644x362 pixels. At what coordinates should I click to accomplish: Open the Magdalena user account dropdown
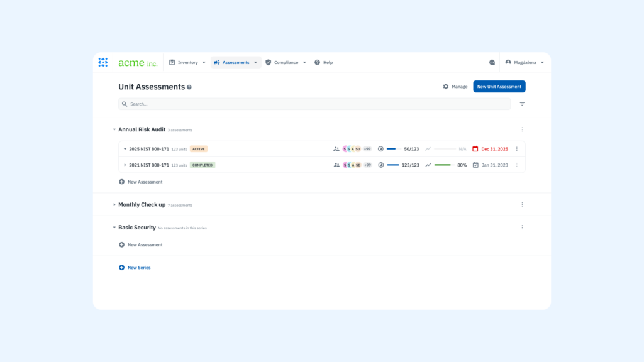coord(525,62)
